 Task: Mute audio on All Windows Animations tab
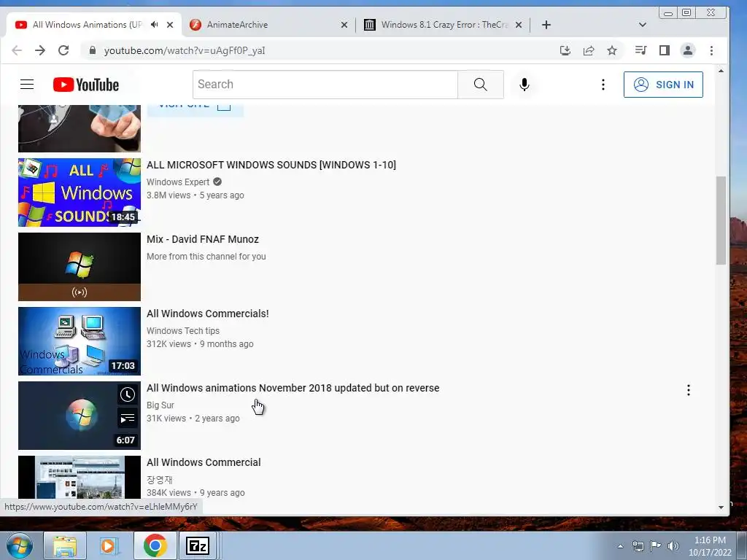point(155,24)
